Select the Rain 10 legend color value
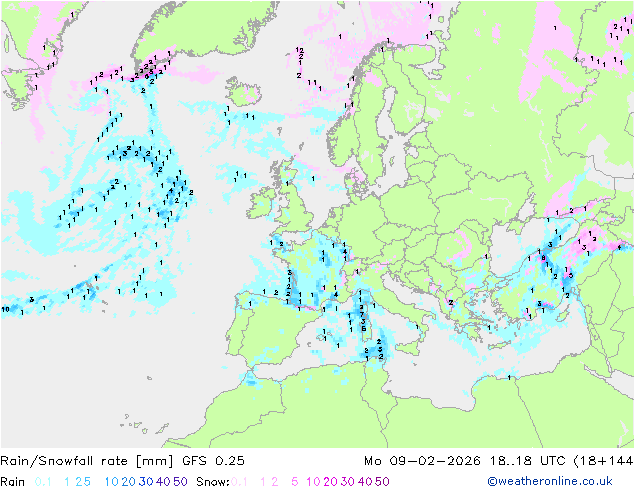 tap(111, 482)
